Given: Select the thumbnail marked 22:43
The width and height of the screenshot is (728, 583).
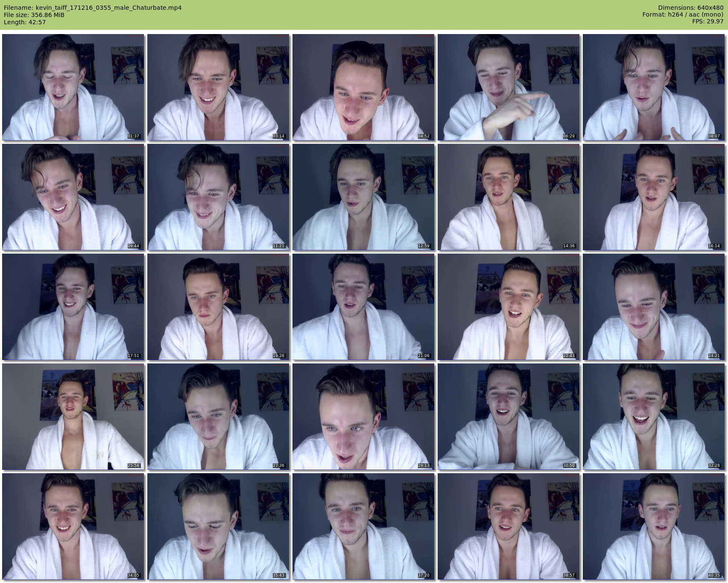Looking at the screenshot, I should 508,306.
